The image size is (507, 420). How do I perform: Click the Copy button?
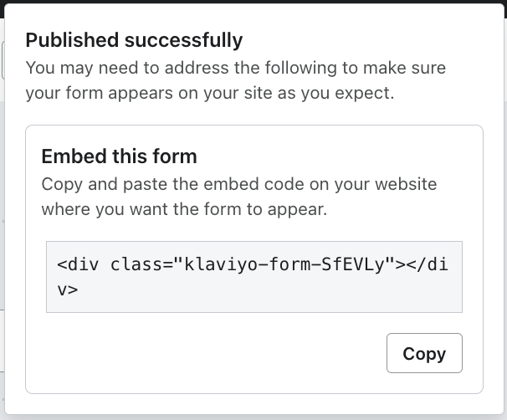(424, 353)
